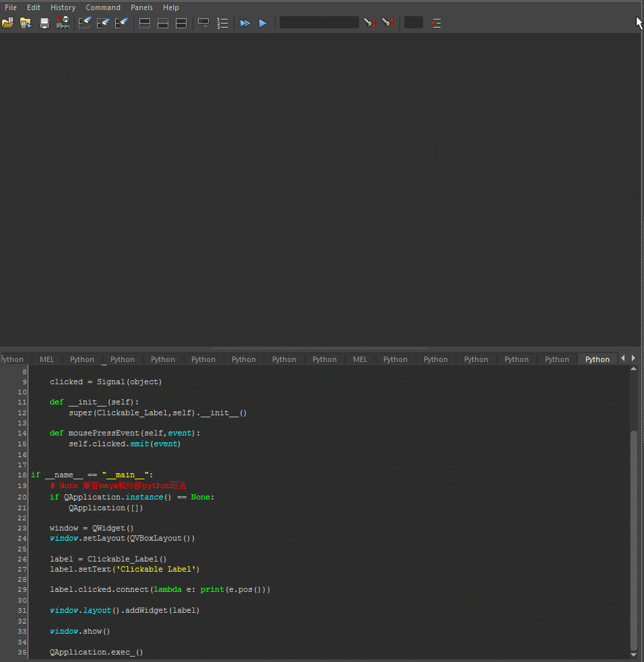The height and width of the screenshot is (662, 644).
Task: Toggle Echo All Commands
Action: [x=203, y=23]
